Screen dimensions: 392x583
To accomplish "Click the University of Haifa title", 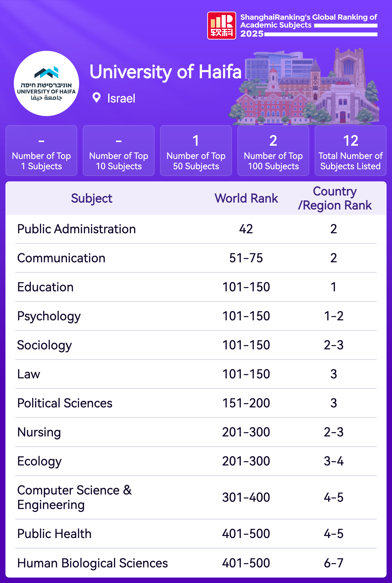I will click(x=166, y=72).
